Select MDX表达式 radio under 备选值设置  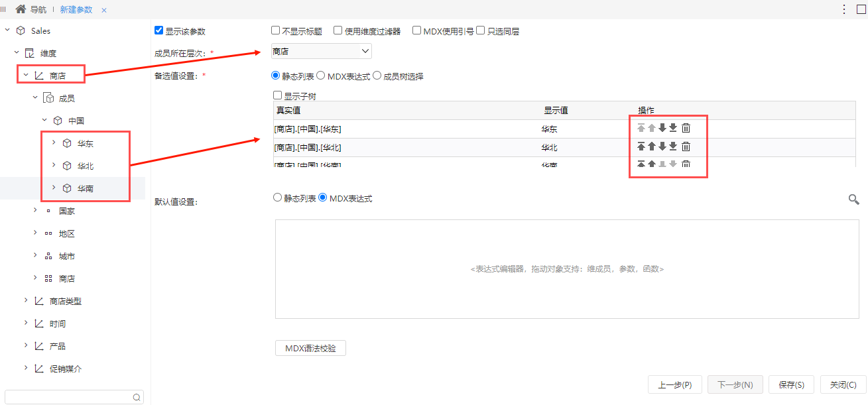pyautogui.click(x=321, y=76)
